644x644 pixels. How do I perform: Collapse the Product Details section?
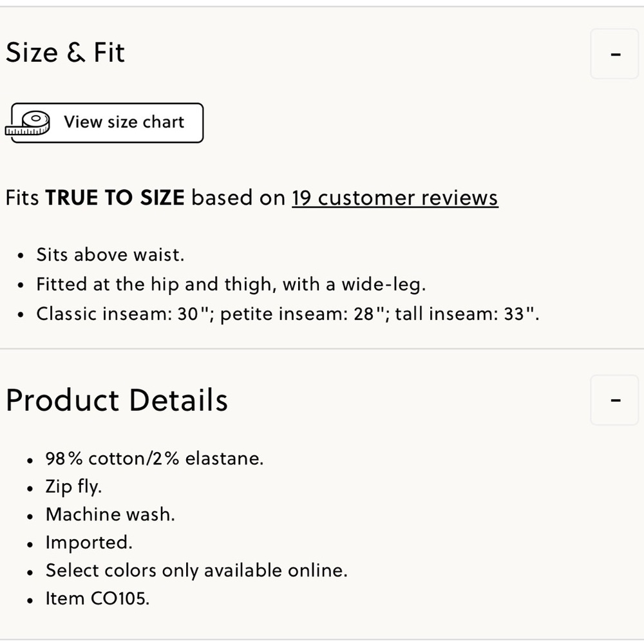pyautogui.click(x=614, y=401)
